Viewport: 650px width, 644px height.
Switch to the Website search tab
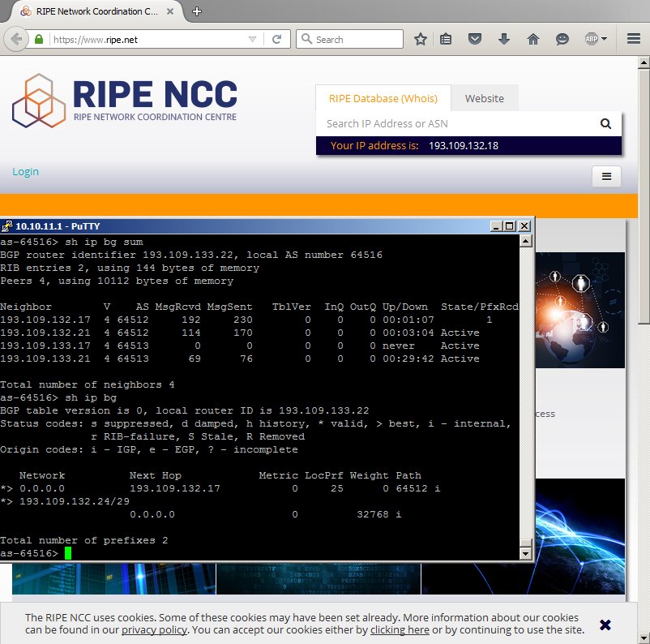click(x=484, y=98)
